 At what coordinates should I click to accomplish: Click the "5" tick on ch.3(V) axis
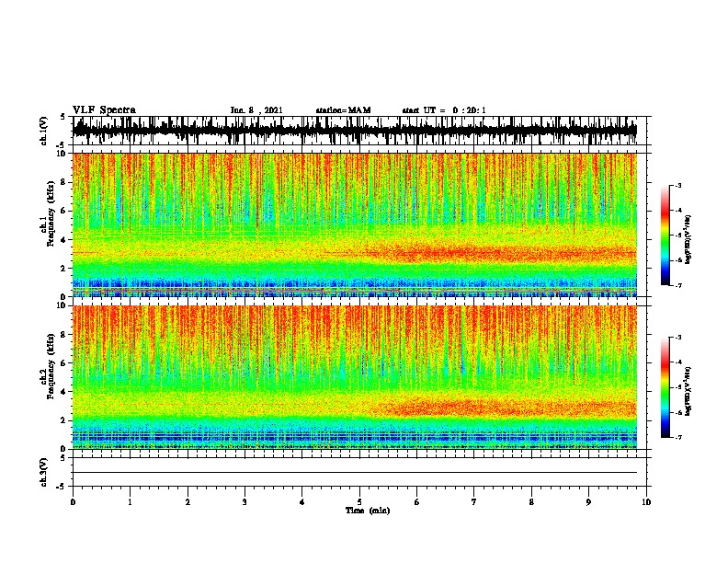pyautogui.click(x=63, y=458)
